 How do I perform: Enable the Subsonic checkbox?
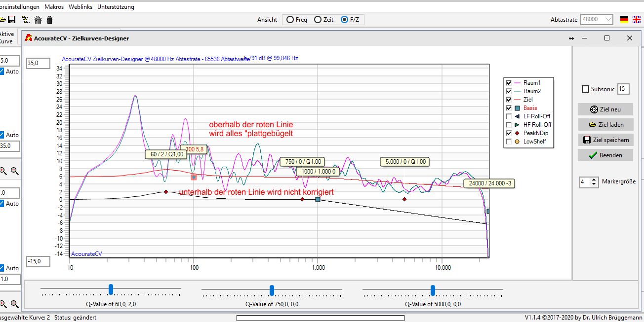pos(586,89)
